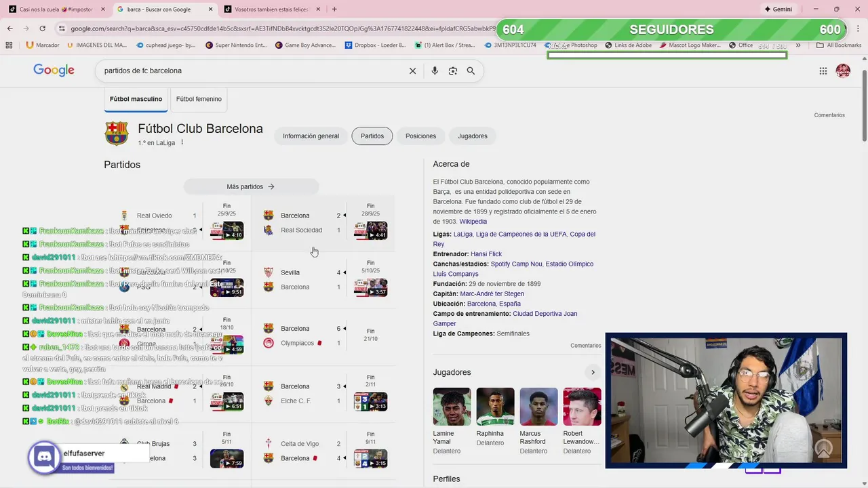This screenshot has width=868, height=488.
Task: Click the magnifying glass search button
Action: coord(471,70)
